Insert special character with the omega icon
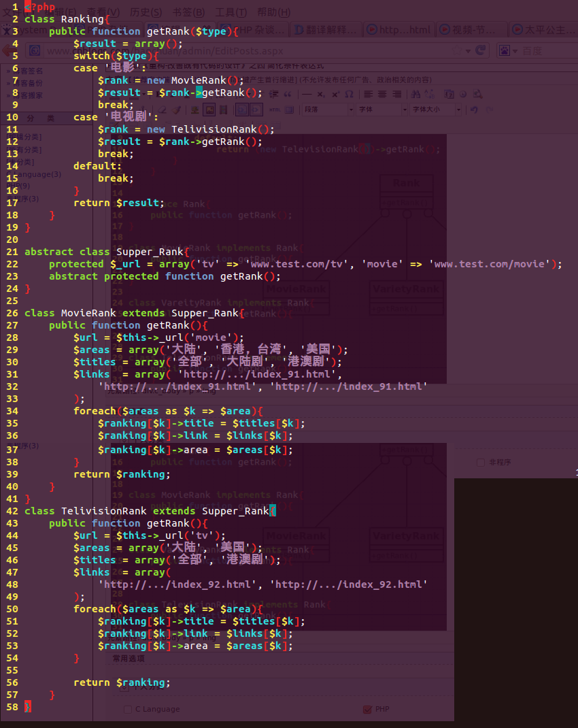Screen dimensions: 578x728 349,94
